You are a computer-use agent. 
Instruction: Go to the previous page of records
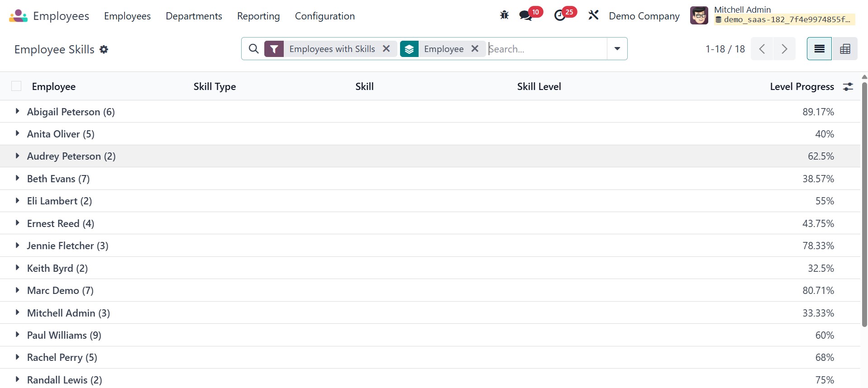(x=762, y=49)
